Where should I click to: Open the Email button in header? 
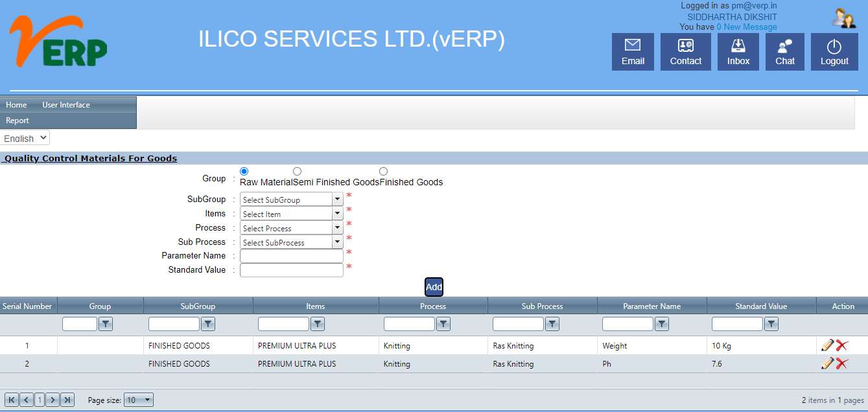click(x=633, y=52)
